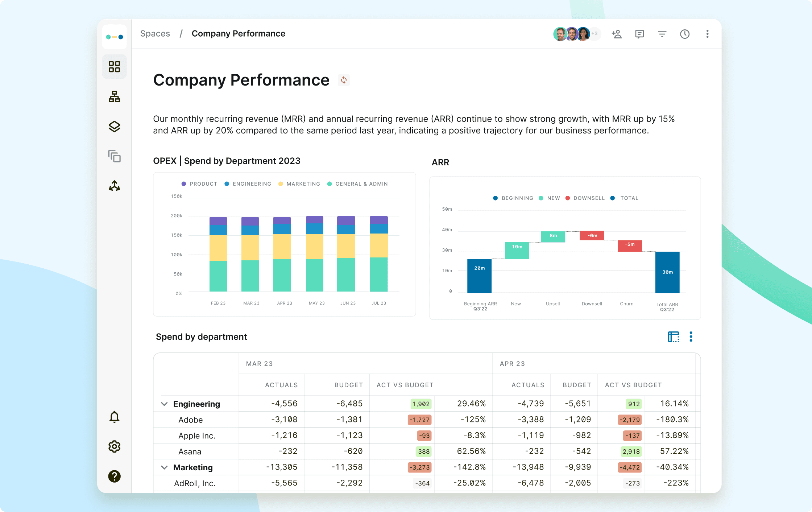The width and height of the screenshot is (812, 512).
Task: Toggle TOTAL legend in ARR chart
Action: [625, 198]
